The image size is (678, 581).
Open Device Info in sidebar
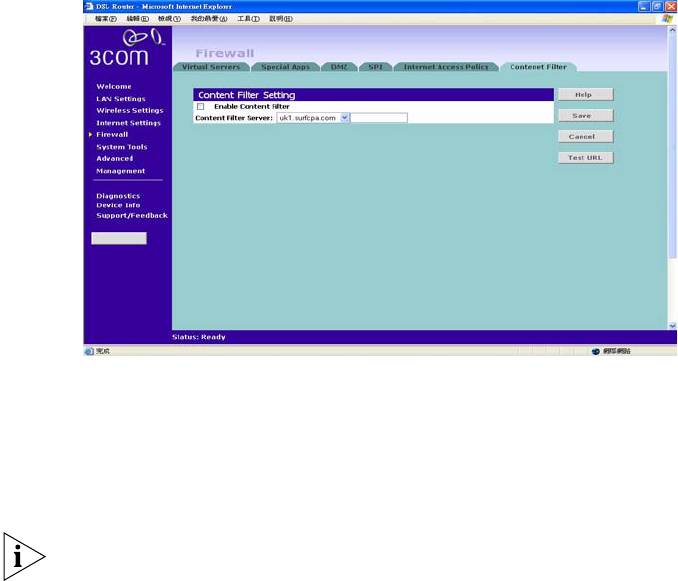118,205
